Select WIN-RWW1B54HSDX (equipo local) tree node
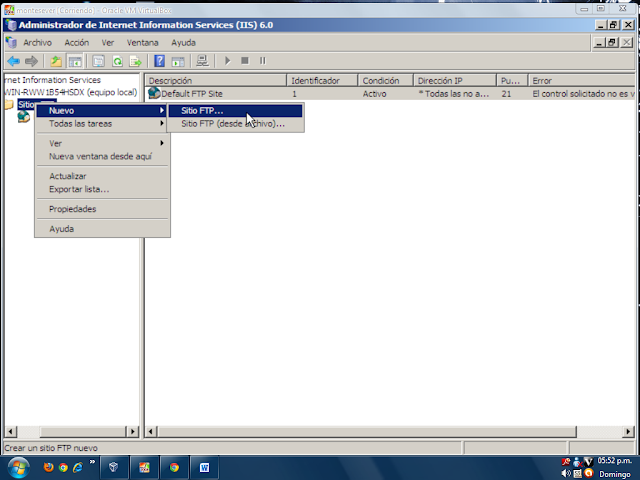The height and width of the screenshot is (480, 640). coord(71,92)
